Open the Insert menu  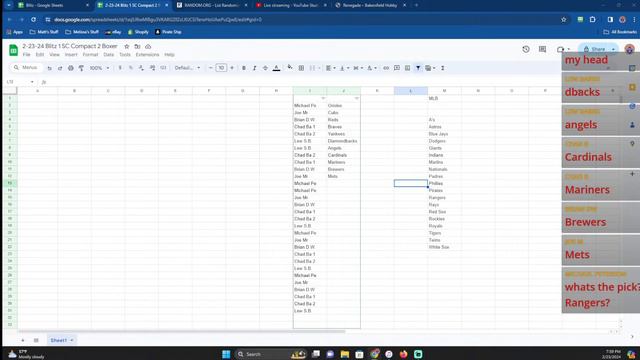coord(71,55)
